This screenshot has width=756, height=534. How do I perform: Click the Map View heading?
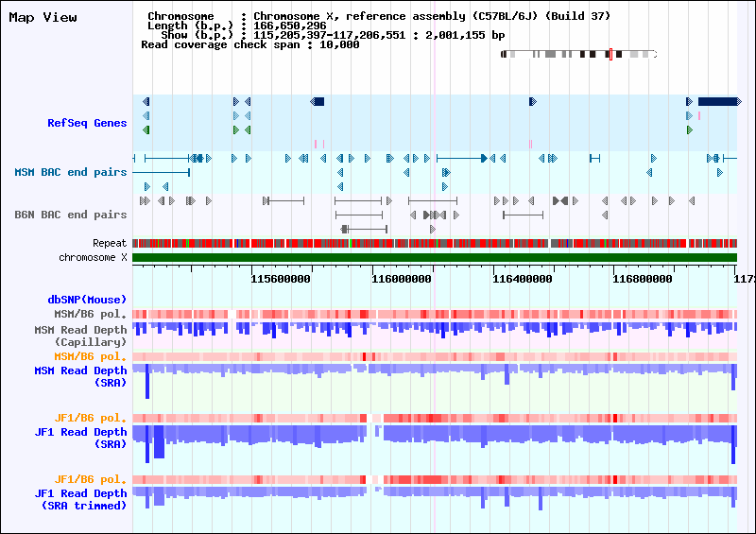43,17
